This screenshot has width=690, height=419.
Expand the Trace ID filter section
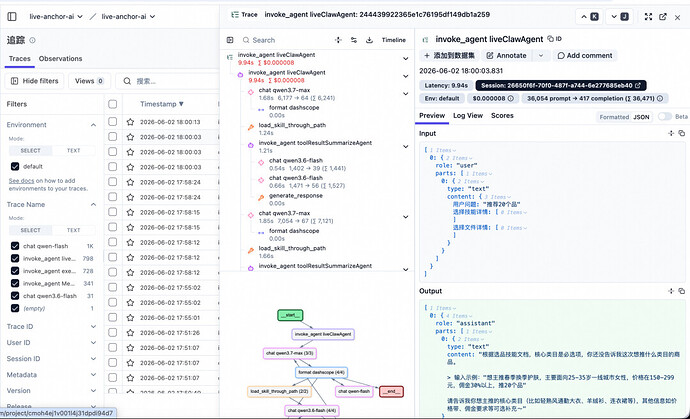tap(51, 327)
